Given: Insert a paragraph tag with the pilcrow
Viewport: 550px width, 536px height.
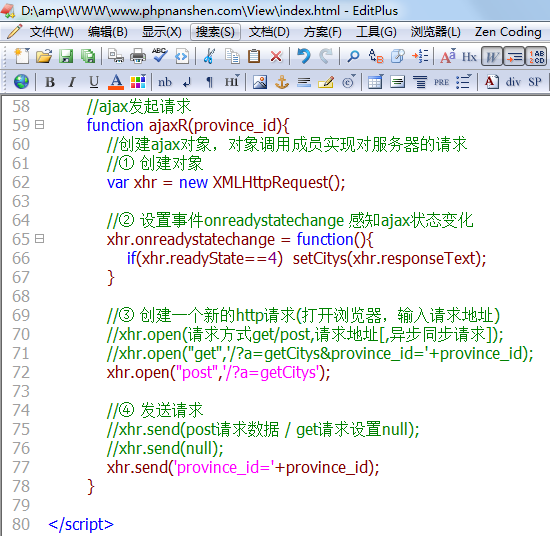Looking at the screenshot, I should coord(209,82).
